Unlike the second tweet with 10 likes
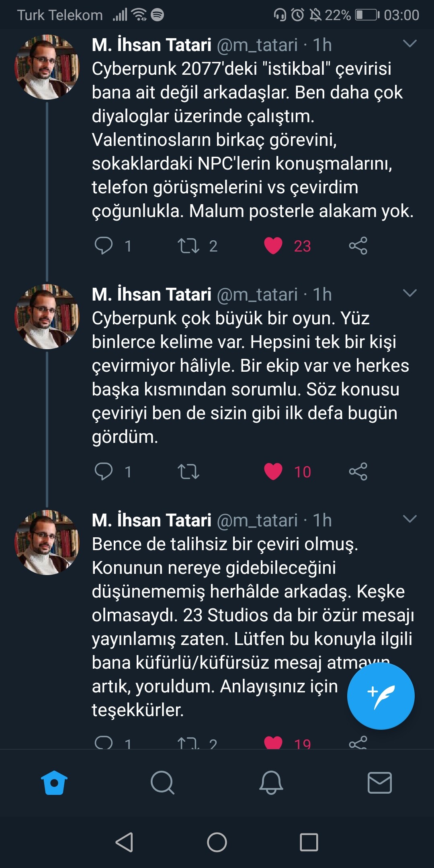 click(x=273, y=471)
